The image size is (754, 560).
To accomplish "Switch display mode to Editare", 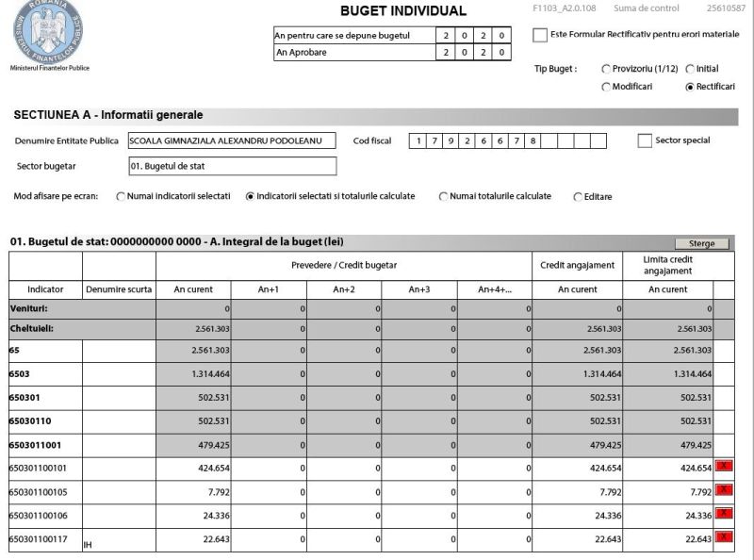I will [x=578, y=197].
